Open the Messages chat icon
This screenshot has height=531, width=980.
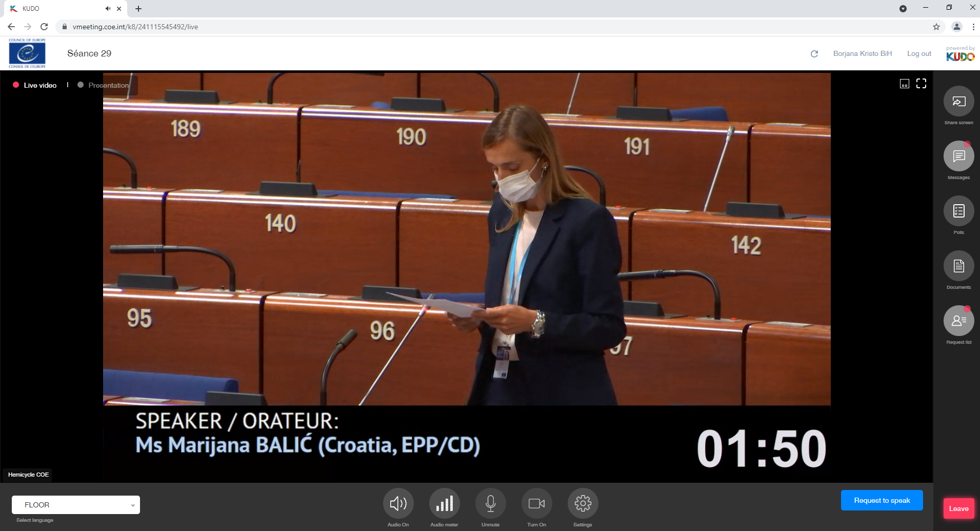coord(958,156)
